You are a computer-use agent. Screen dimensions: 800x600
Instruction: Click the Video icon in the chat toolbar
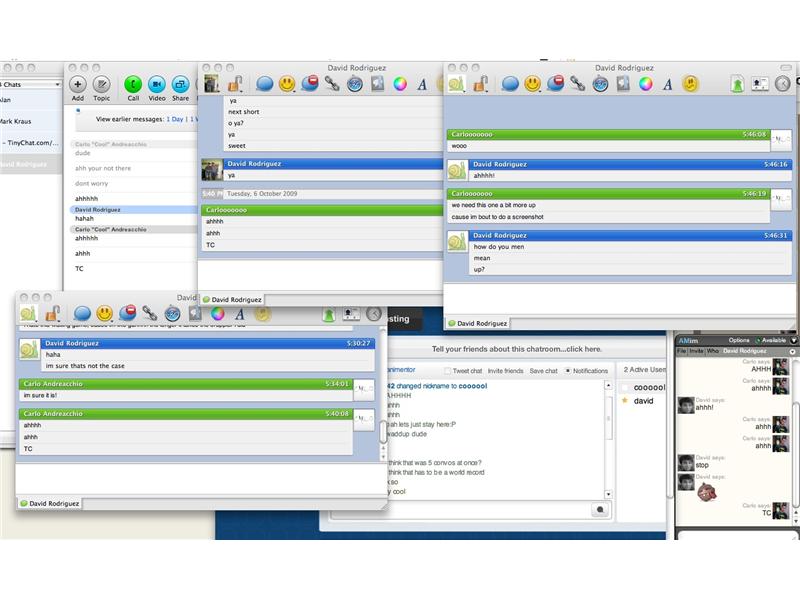[156, 84]
